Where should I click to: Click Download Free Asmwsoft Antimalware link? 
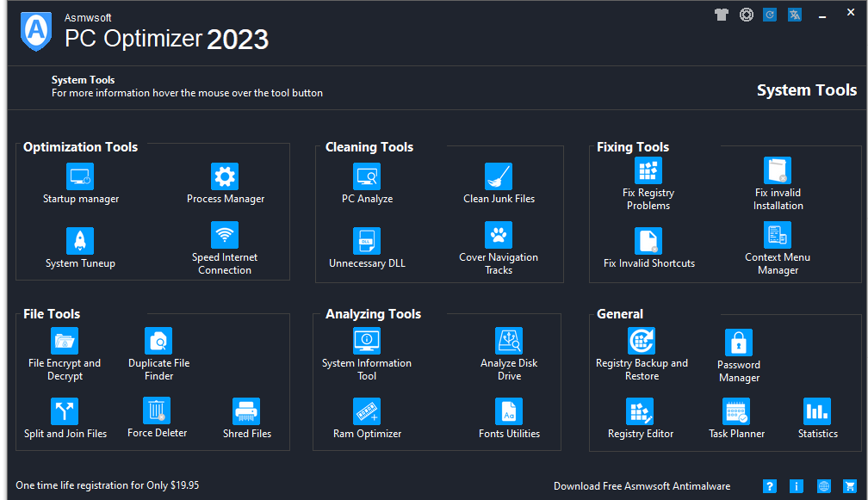click(x=642, y=486)
